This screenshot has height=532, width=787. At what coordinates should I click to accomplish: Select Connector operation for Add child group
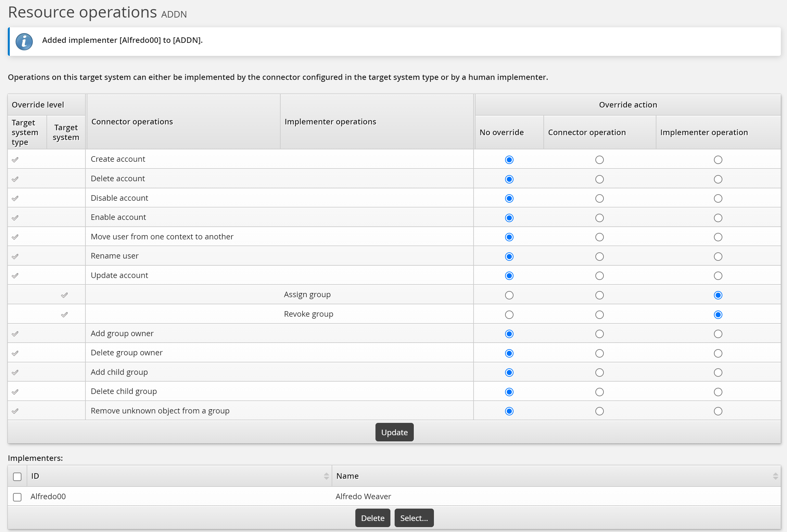pyautogui.click(x=599, y=373)
